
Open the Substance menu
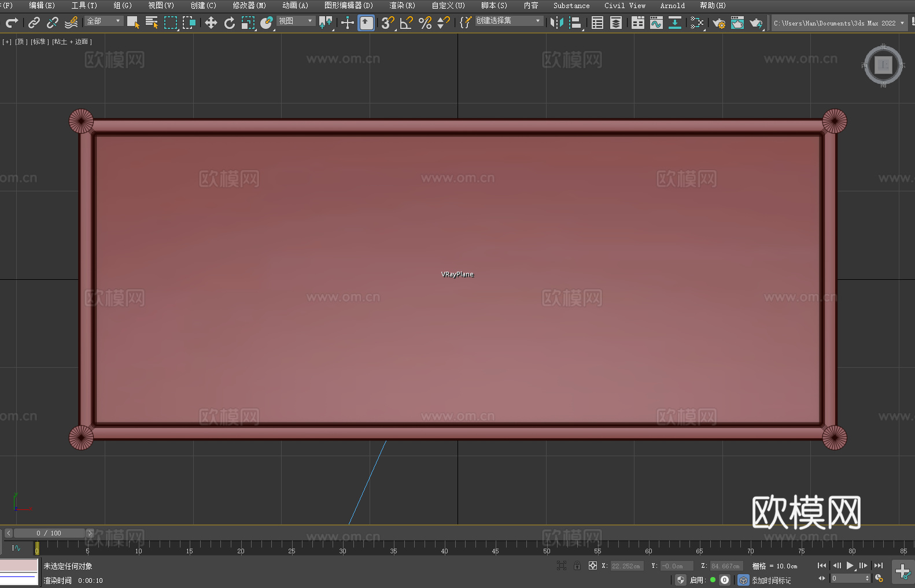(571, 5)
